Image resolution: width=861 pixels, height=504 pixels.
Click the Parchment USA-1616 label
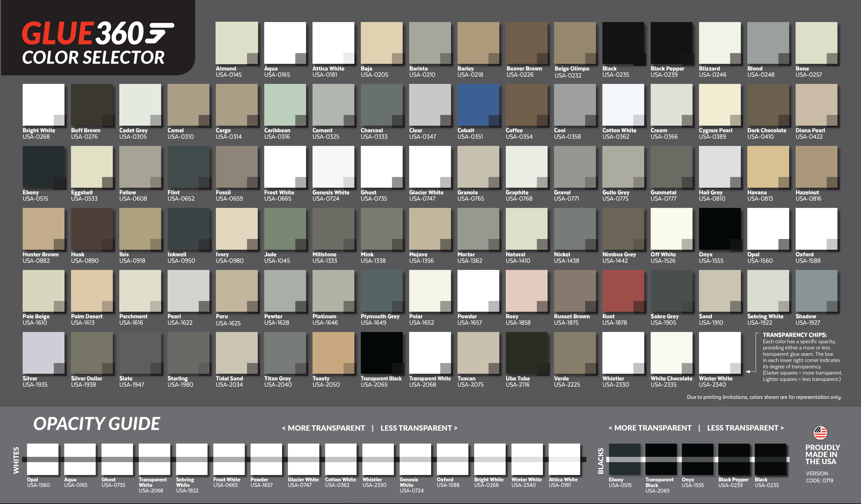[x=133, y=319]
